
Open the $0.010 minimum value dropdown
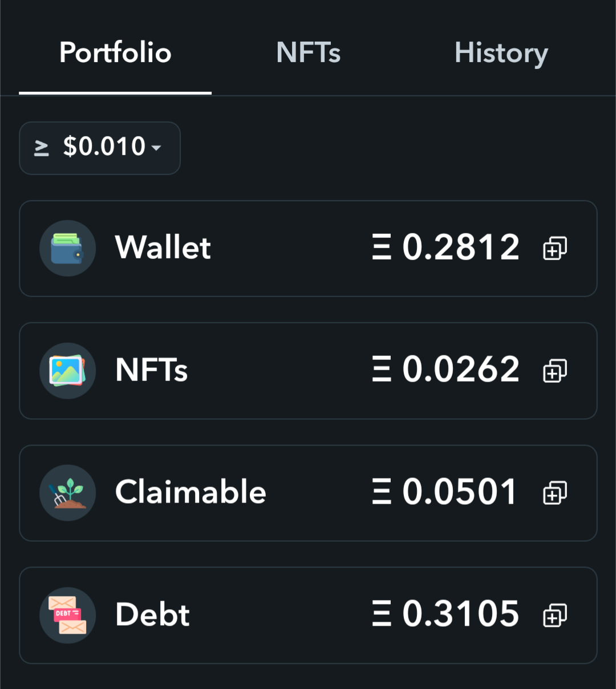pyautogui.click(x=100, y=148)
